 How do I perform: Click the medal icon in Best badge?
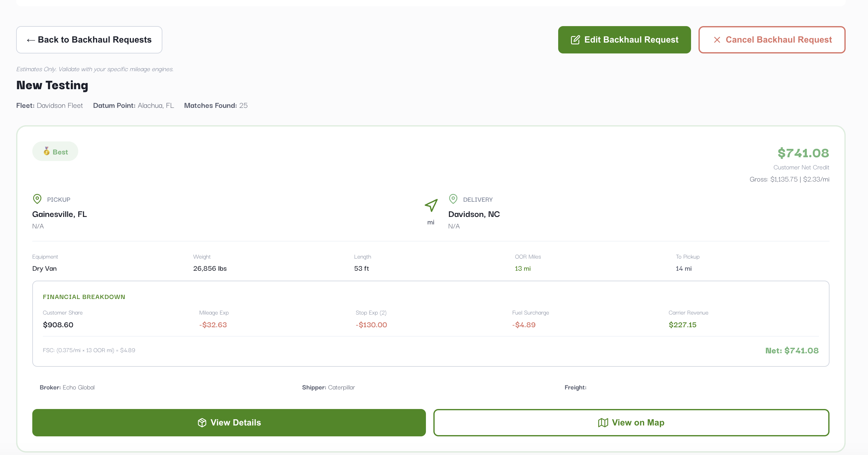[x=47, y=151]
